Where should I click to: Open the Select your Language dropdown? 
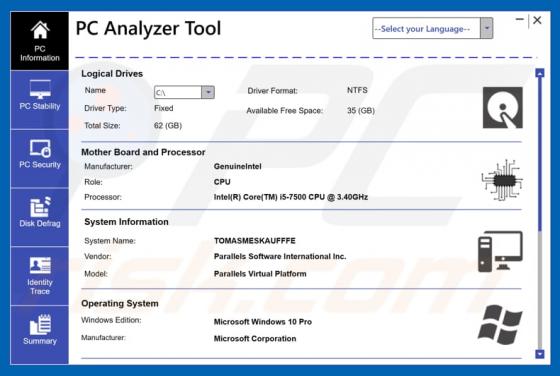(x=432, y=28)
